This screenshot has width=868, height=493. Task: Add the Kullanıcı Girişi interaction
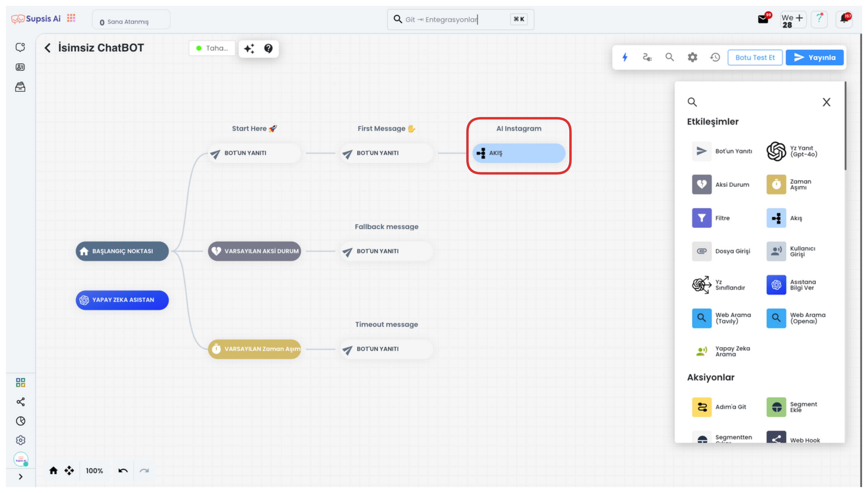pos(791,251)
